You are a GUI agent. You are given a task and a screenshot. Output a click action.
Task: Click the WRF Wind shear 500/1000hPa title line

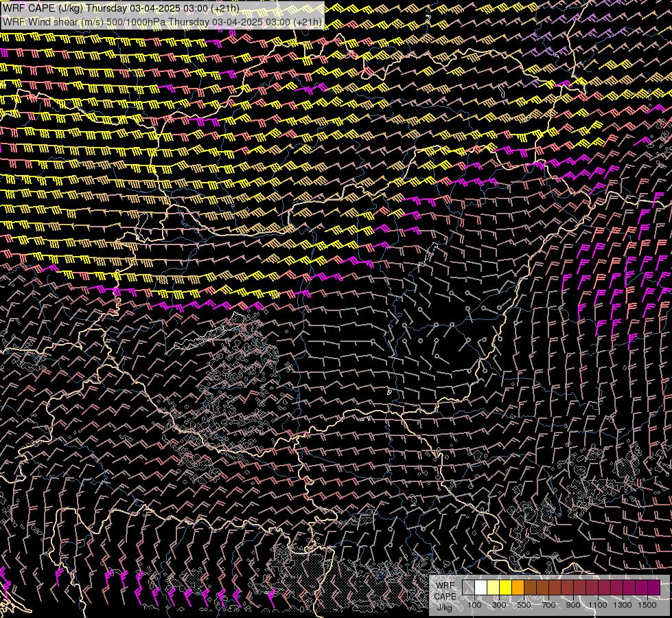pyautogui.click(x=162, y=22)
